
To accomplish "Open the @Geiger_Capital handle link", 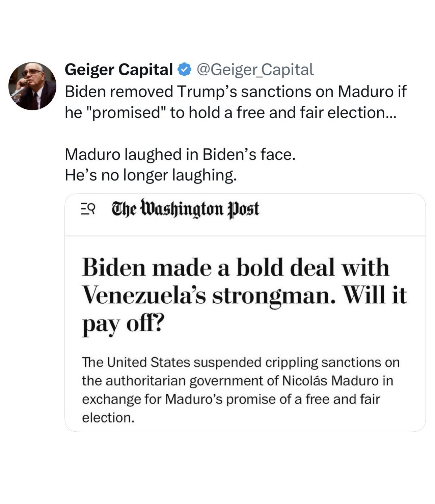I will click(x=255, y=70).
